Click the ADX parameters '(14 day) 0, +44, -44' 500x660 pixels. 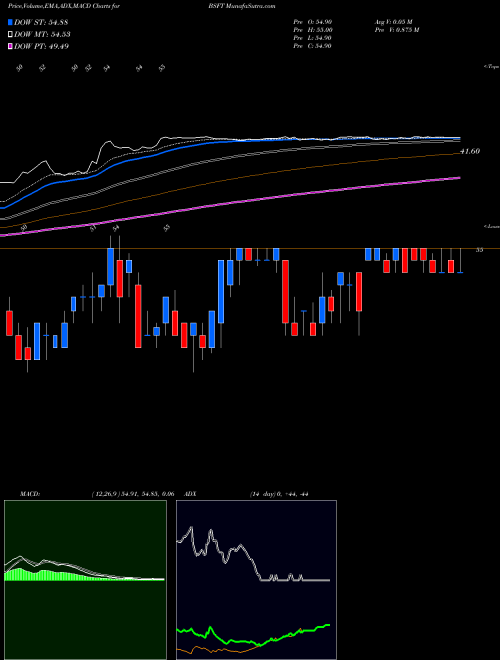279,494
